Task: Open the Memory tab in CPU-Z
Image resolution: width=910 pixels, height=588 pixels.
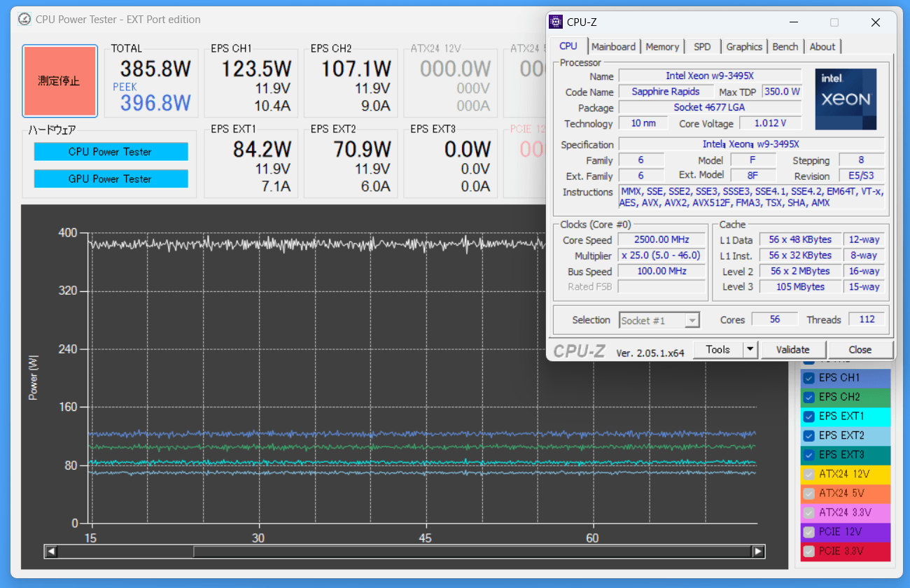Action: pos(662,47)
